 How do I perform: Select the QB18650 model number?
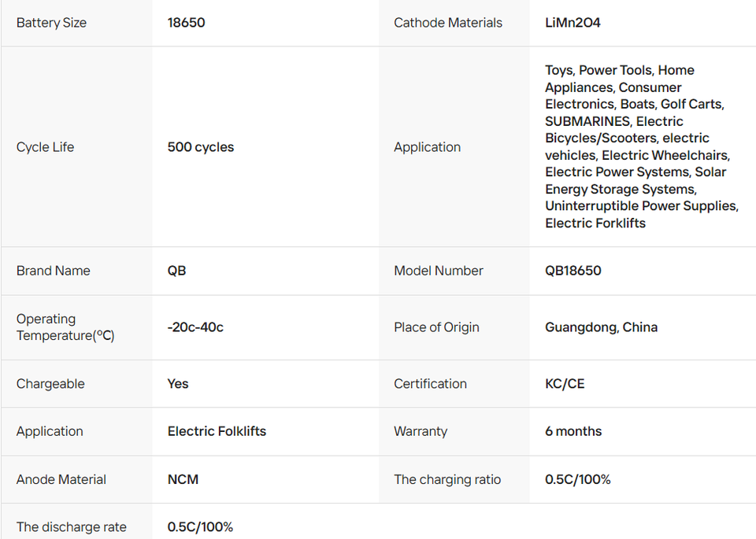[573, 271]
